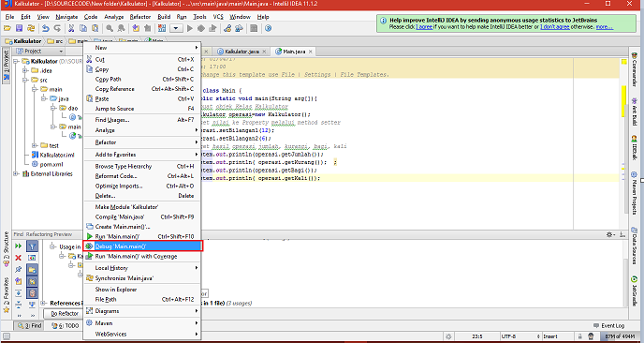Viewport: 644px width, 343px height.
Task: Click the red X close icon in Find panel
Action: tap(18, 258)
